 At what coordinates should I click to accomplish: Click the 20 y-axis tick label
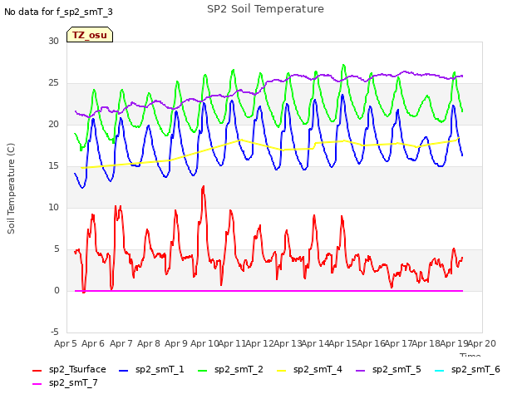pyautogui.click(x=53, y=124)
